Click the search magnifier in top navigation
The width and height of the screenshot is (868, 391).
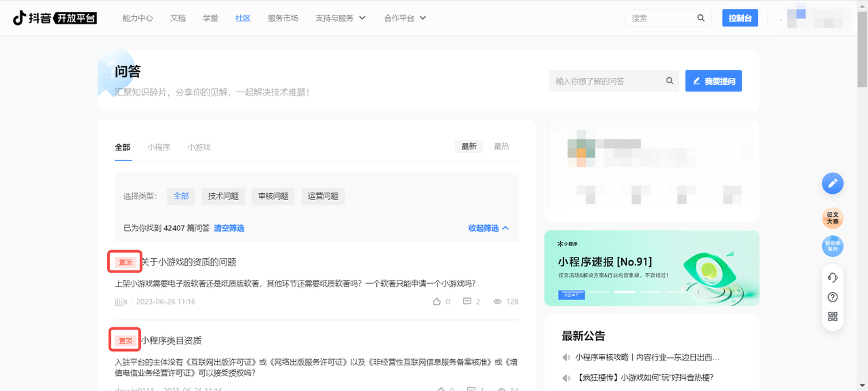701,18
